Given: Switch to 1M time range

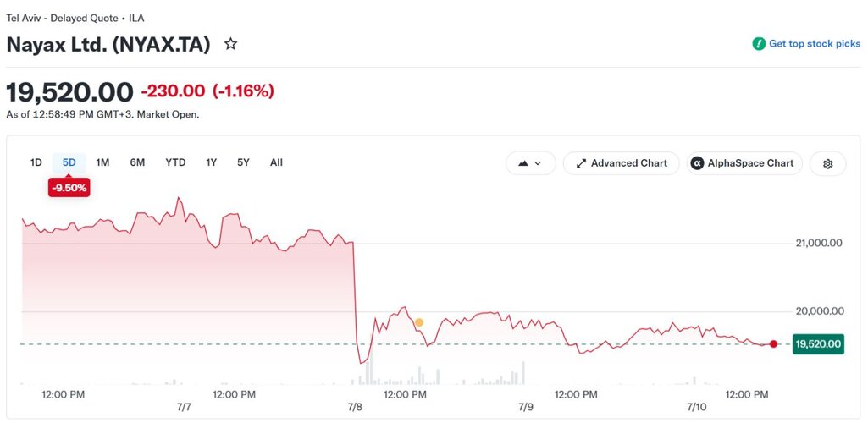Looking at the screenshot, I should click(102, 162).
